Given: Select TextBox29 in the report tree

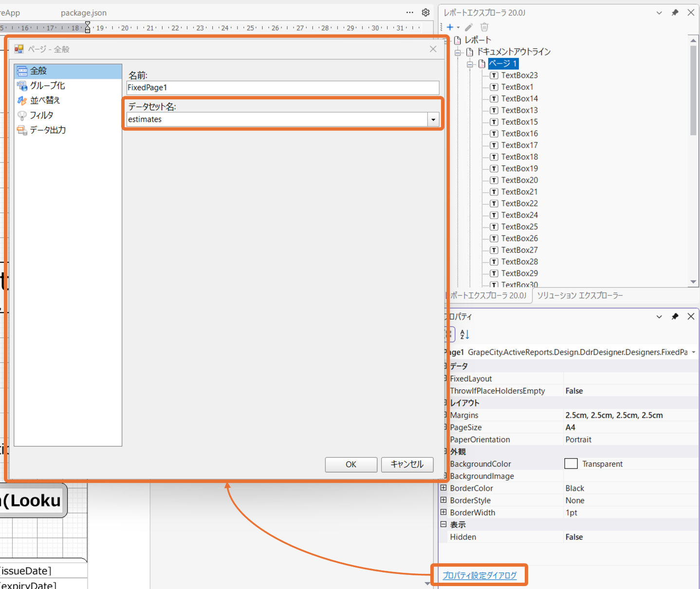Looking at the screenshot, I should 519,274.
